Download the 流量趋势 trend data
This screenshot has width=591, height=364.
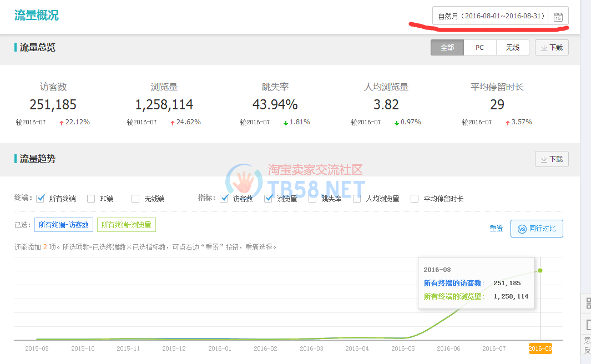tap(551, 159)
